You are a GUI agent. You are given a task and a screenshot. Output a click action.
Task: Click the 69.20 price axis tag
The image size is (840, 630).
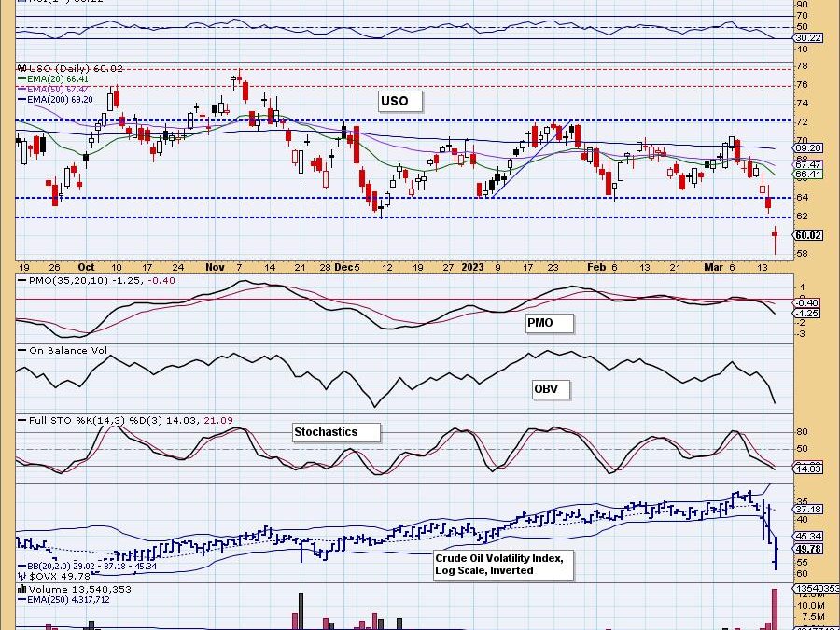[808, 147]
